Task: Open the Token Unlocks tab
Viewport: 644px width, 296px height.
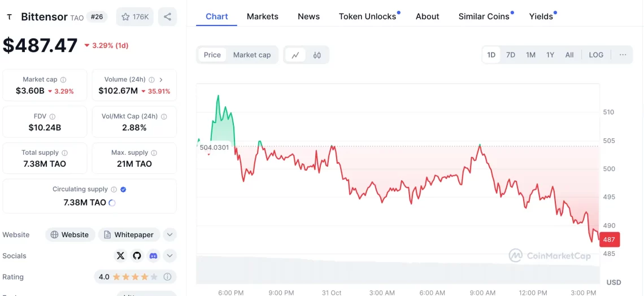Action: [x=368, y=16]
